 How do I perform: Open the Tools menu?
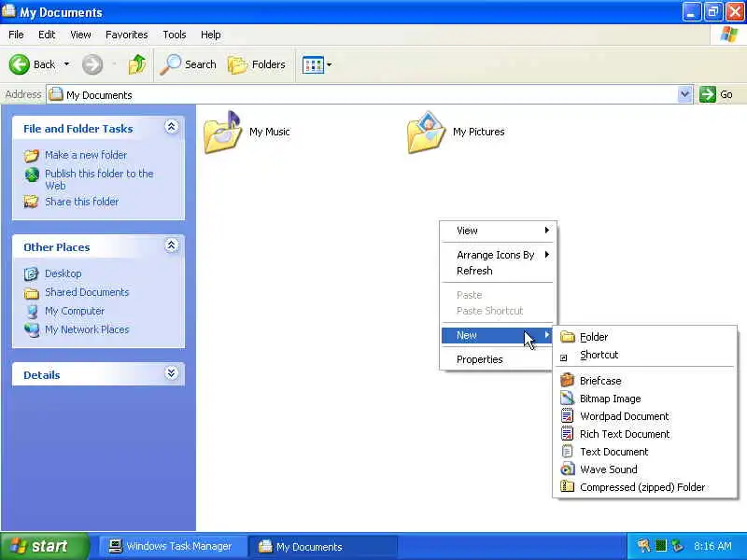[x=175, y=35]
